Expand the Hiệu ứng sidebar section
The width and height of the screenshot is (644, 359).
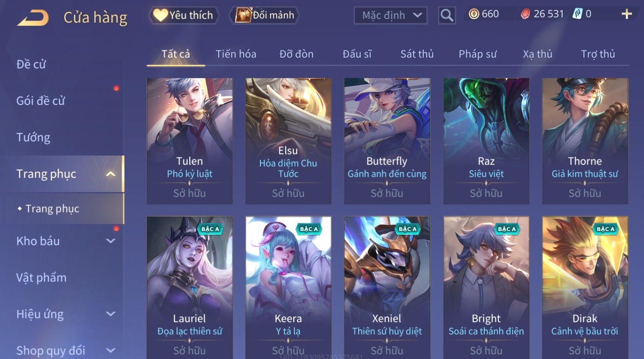pos(110,314)
